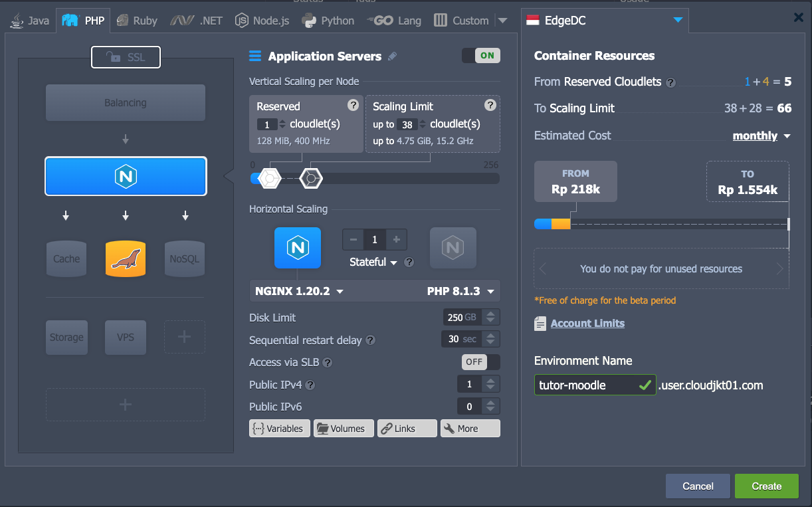The image size is (812, 507).
Task: Select the GO Lang tab
Action: (x=394, y=21)
